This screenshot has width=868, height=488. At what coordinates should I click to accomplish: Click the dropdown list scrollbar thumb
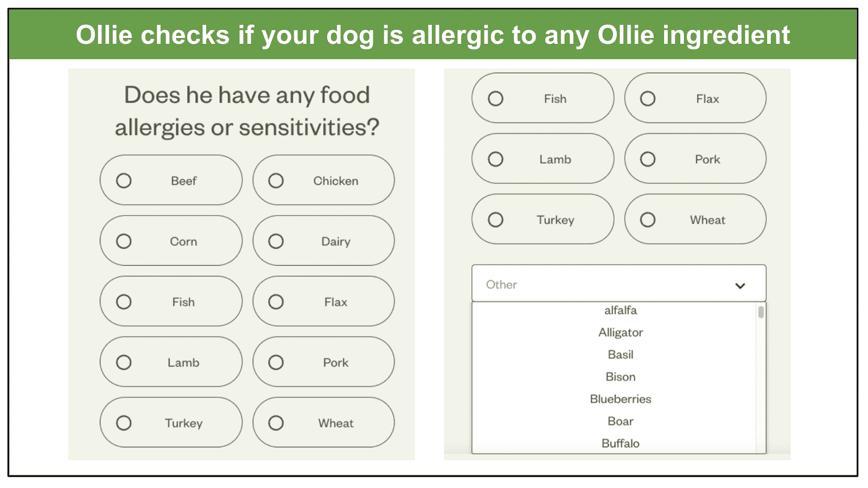tap(761, 312)
